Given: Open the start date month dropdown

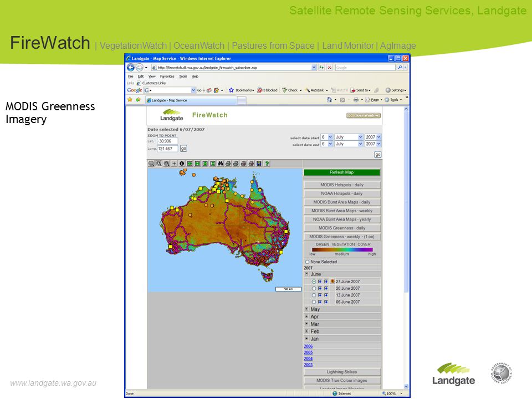Looking at the screenshot, I should tap(349, 137).
